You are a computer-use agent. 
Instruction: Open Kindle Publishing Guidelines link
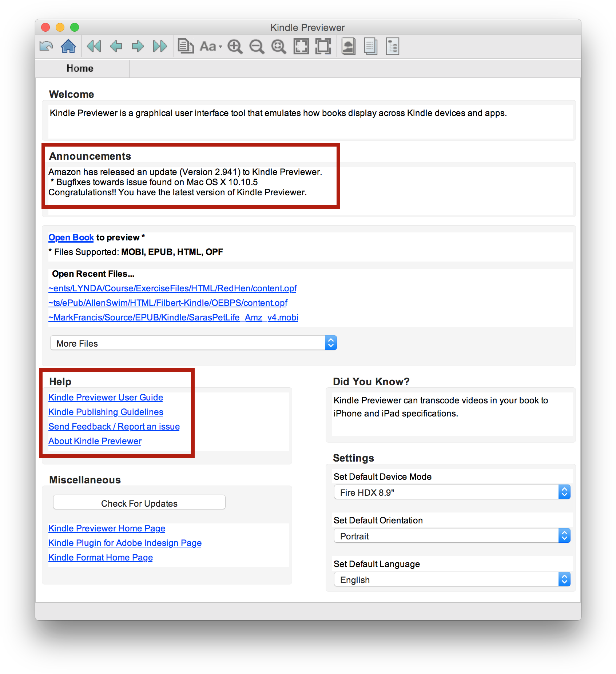click(x=106, y=412)
